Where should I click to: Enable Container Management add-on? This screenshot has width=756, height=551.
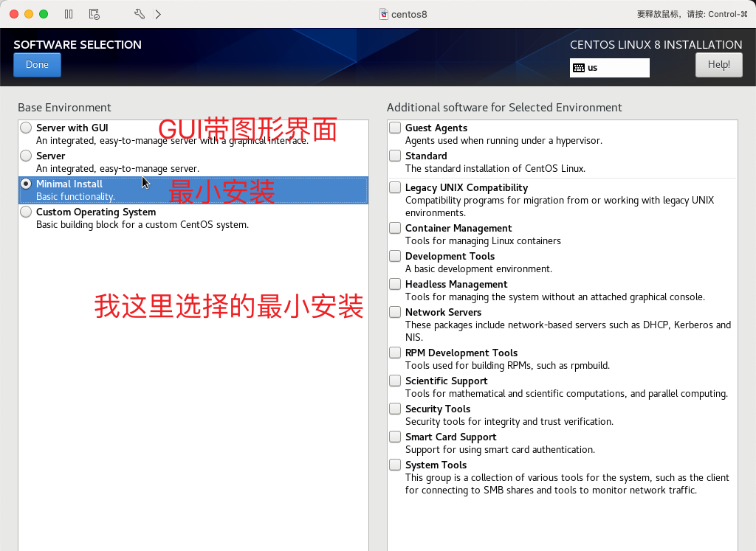[395, 228]
